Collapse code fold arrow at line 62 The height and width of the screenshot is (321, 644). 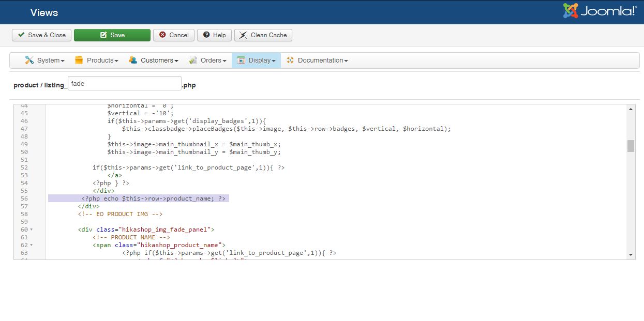click(x=31, y=245)
